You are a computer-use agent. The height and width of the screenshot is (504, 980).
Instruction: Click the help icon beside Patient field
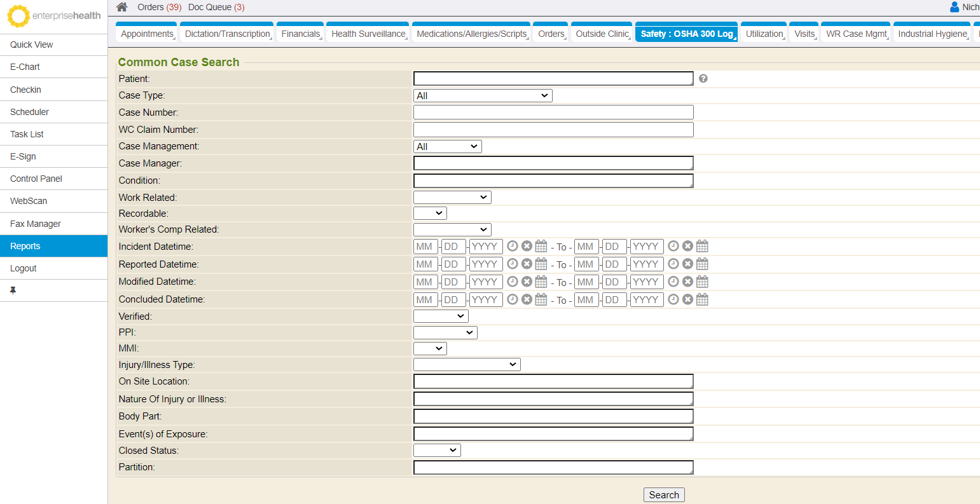(703, 78)
